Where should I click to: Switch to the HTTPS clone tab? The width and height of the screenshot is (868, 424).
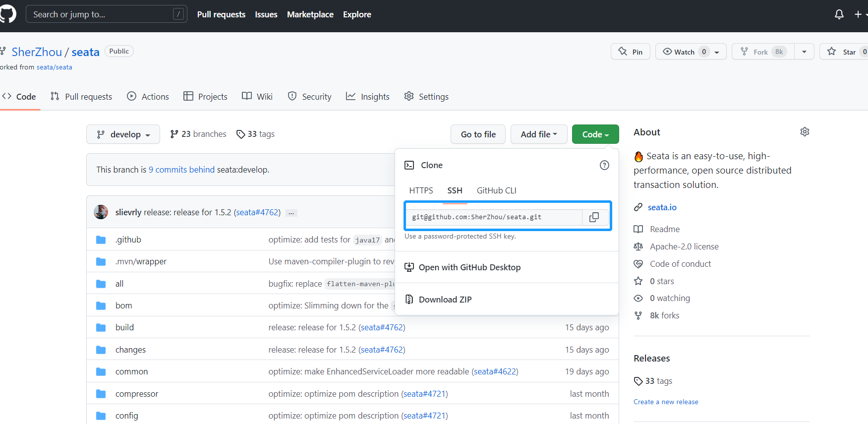point(421,190)
